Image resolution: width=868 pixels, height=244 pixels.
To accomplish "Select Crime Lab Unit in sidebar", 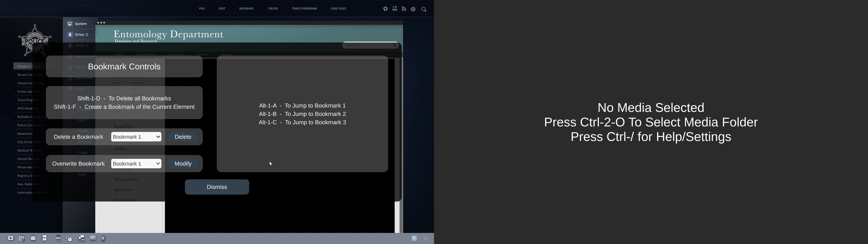I will point(28,92).
